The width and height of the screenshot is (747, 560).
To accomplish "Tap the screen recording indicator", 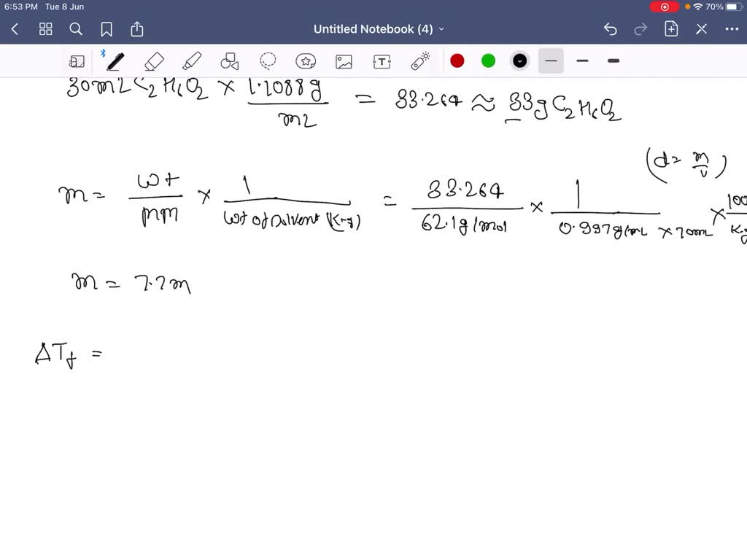I will point(665,7).
